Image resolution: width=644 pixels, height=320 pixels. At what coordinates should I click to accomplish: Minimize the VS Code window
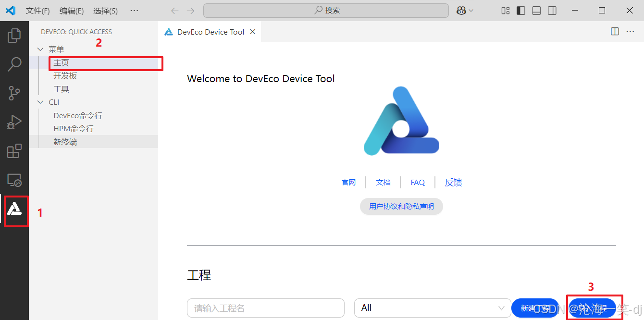coord(574,11)
